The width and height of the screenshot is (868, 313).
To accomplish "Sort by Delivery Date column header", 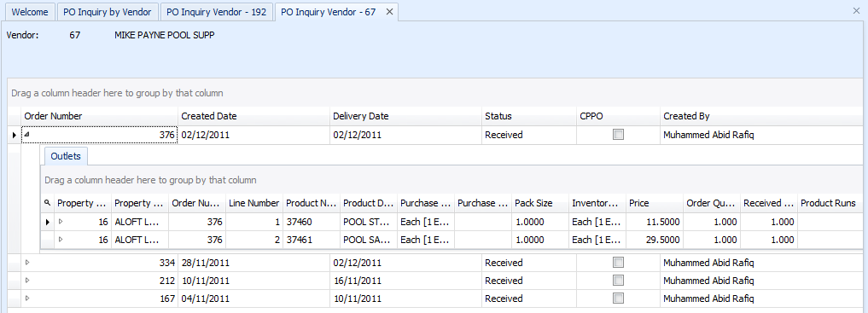I will tap(405, 116).
